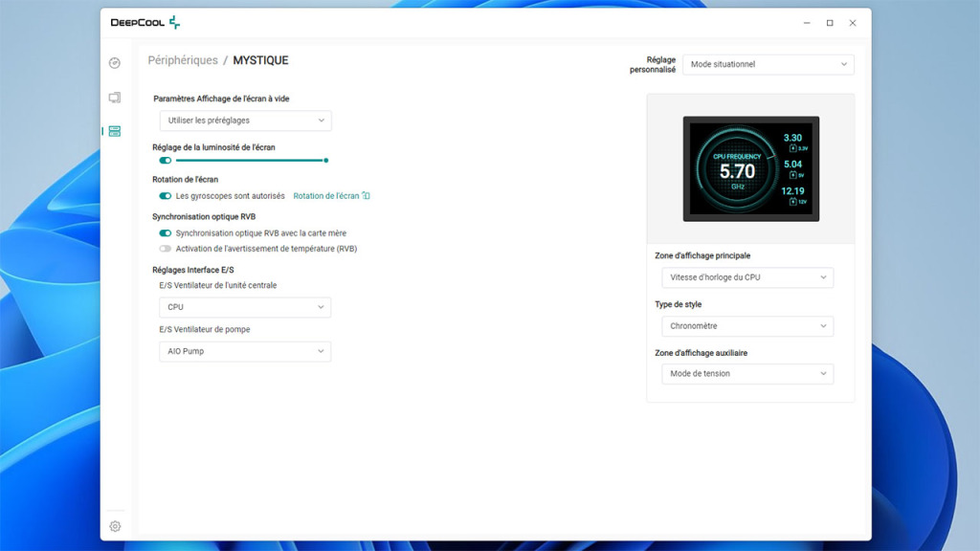This screenshot has height=551, width=980.
Task: Click the monitor icon in the sidebar
Action: tap(115, 98)
